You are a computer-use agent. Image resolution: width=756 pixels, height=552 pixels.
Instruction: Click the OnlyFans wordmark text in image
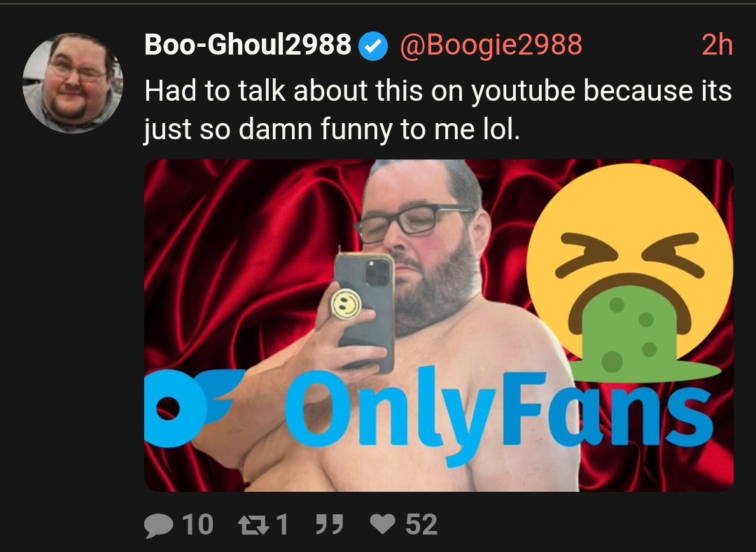pyautogui.click(x=499, y=415)
